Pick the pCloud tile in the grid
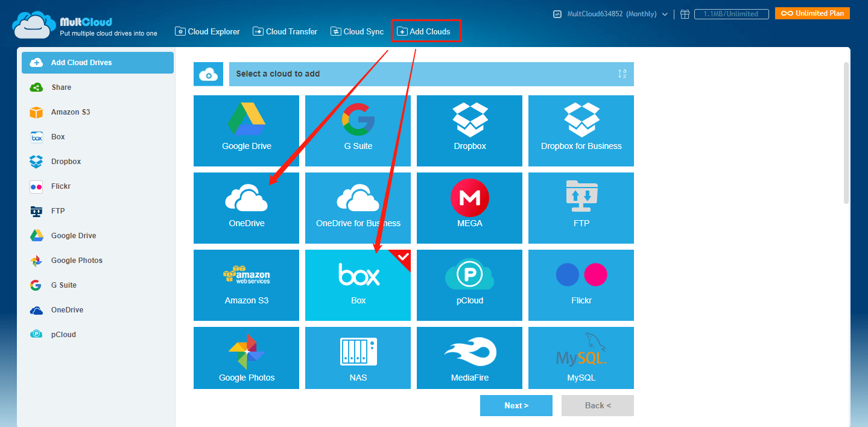868x427 pixels. click(469, 285)
